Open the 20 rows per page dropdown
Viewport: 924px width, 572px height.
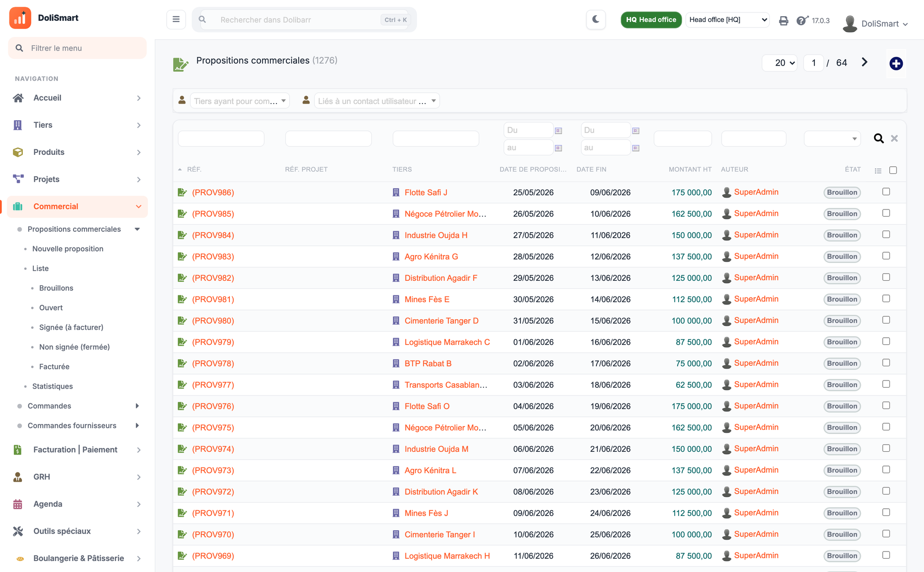click(x=780, y=63)
